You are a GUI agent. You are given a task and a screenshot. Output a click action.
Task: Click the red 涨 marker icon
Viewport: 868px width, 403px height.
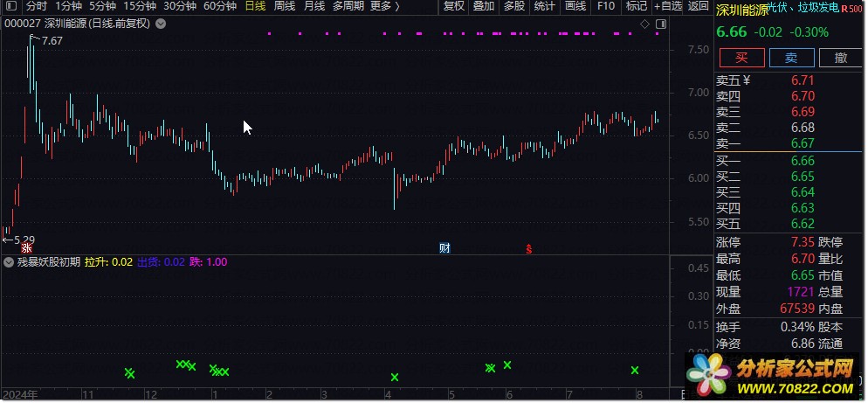click(26, 249)
